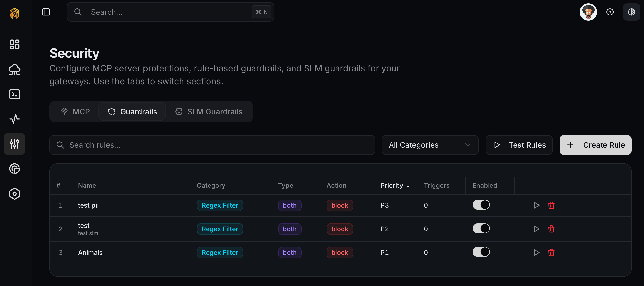
Task: Click Regex Filter badge in P2 row
Action: 220,229
